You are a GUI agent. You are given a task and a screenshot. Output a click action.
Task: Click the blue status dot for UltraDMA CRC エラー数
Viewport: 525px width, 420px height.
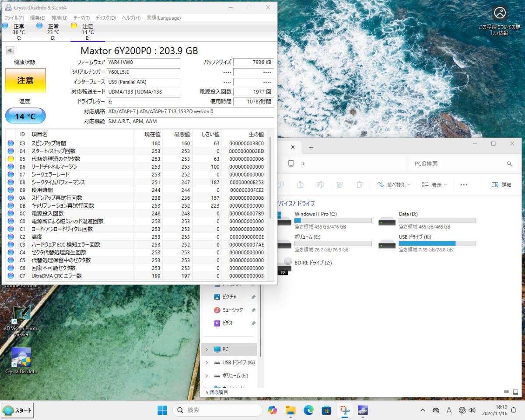11,276
